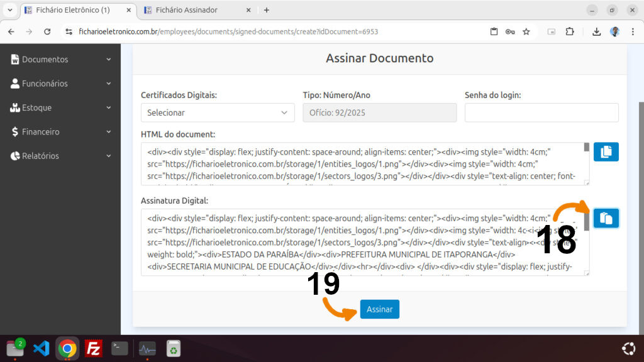The image size is (644, 362).
Task: Open the saved passwords key icon
Action: pos(510,31)
